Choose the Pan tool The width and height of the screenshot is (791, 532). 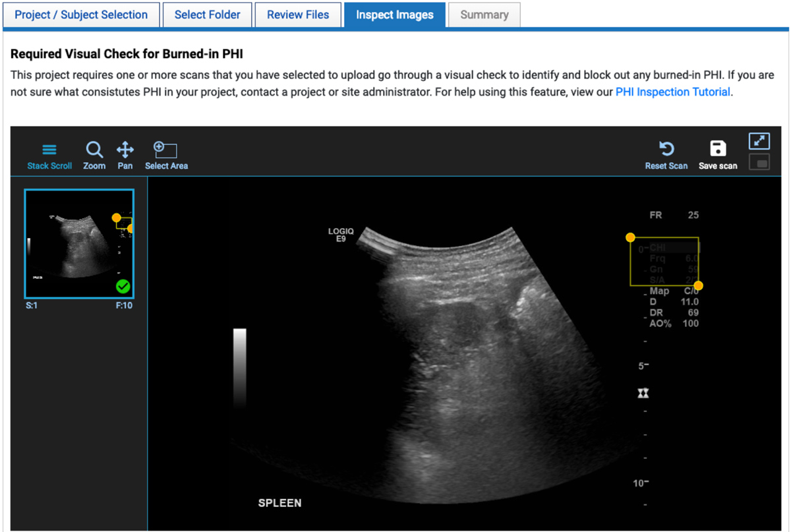pyautogui.click(x=125, y=156)
